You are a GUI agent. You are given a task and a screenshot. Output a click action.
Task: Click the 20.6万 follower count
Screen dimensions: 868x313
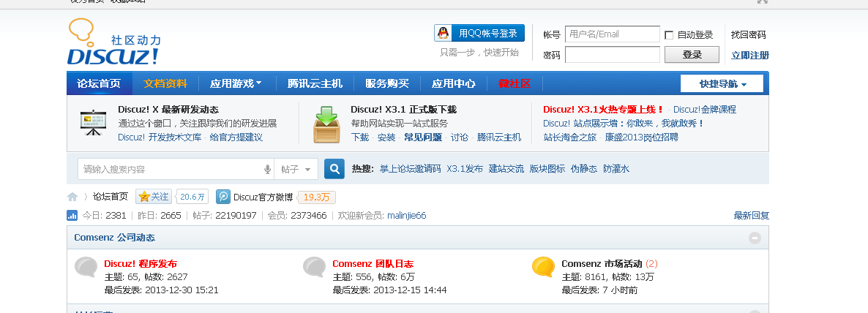[192, 197]
